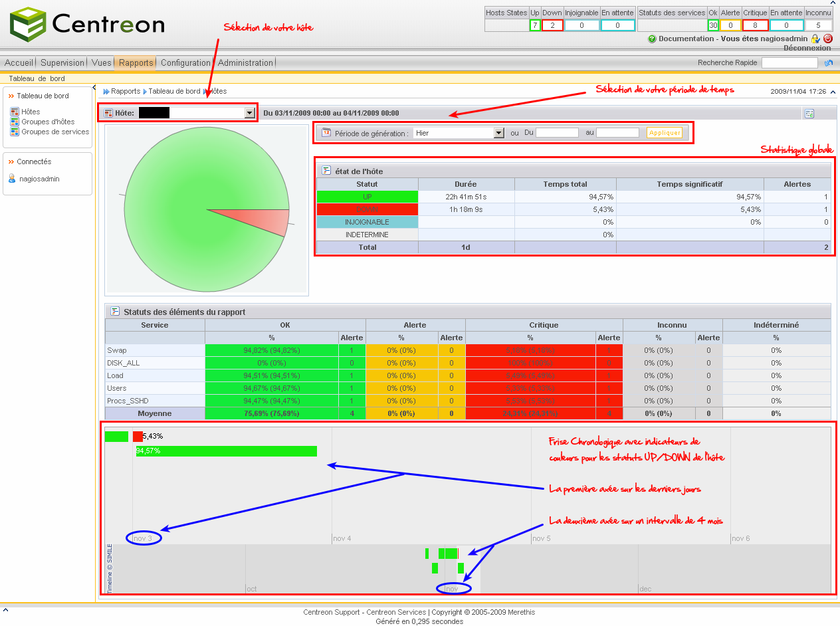Open the Hôte selection dropdown
Viewport: 840px width, 626px height.
249,113
